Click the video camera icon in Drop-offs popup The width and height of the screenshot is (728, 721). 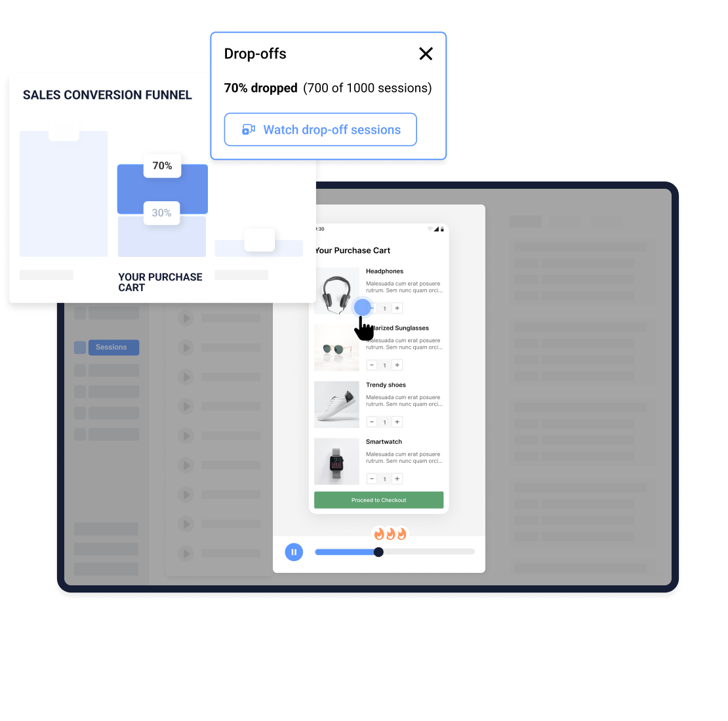pyautogui.click(x=248, y=129)
